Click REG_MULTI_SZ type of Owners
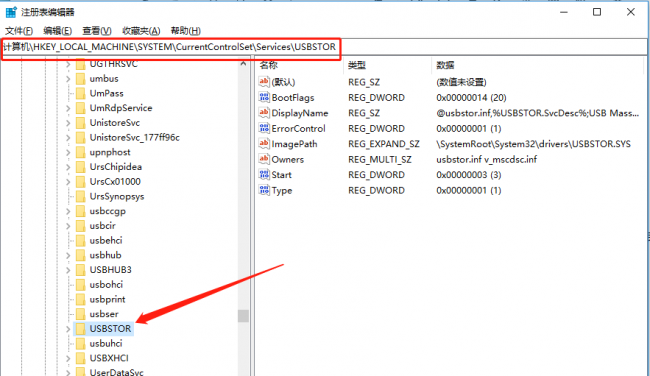This screenshot has height=376, width=650. (x=380, y=160)
